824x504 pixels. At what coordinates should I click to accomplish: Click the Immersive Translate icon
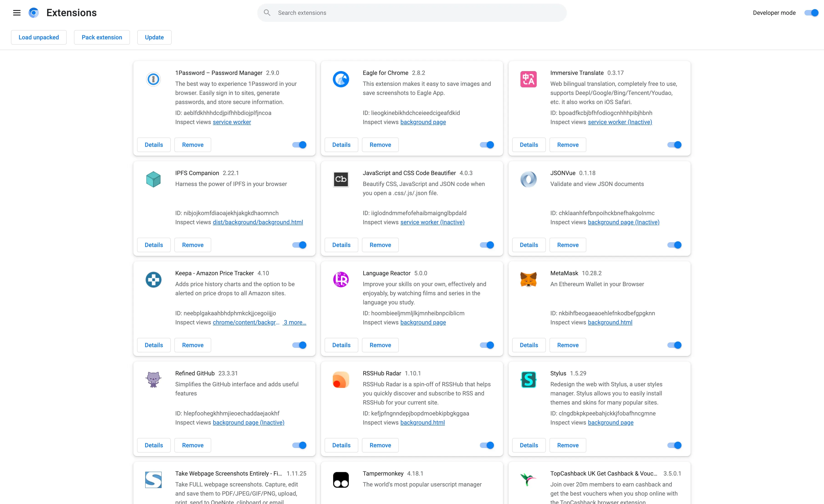(528, 79)
